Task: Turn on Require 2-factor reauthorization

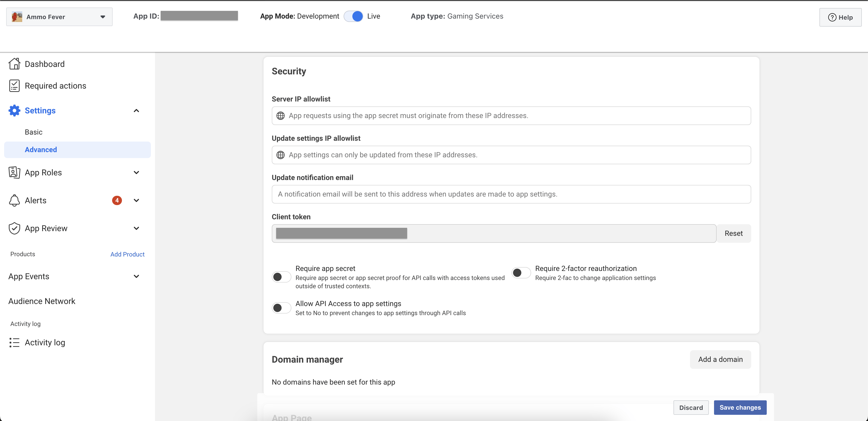Action: pyautogui.click(x=521, y=272)
